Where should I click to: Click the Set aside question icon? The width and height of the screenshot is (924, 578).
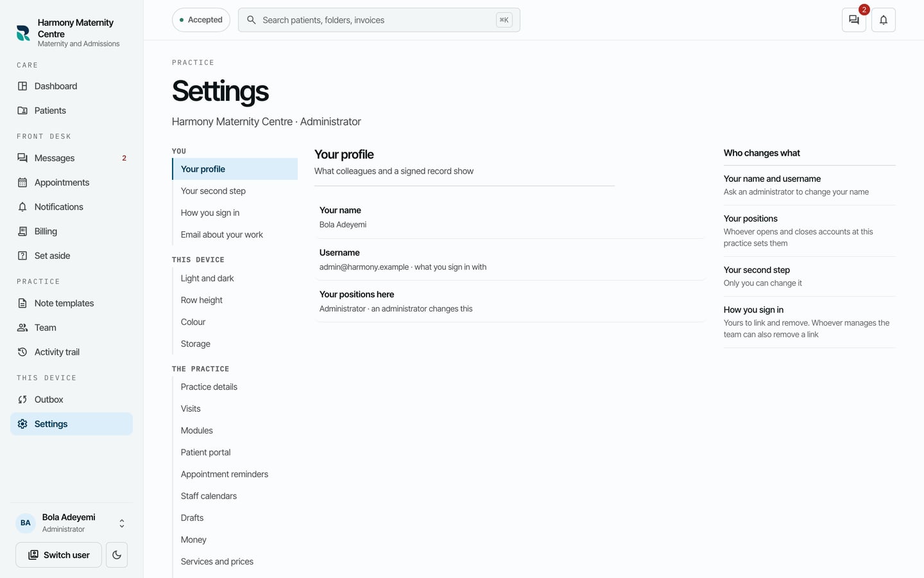(22, 256)
